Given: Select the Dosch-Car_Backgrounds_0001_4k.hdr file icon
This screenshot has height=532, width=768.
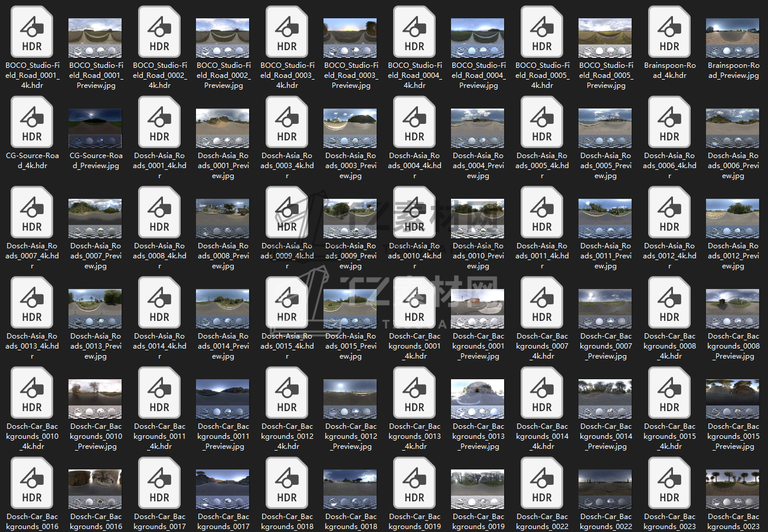Looking at the screenshot, I should [x=414, y=303].
